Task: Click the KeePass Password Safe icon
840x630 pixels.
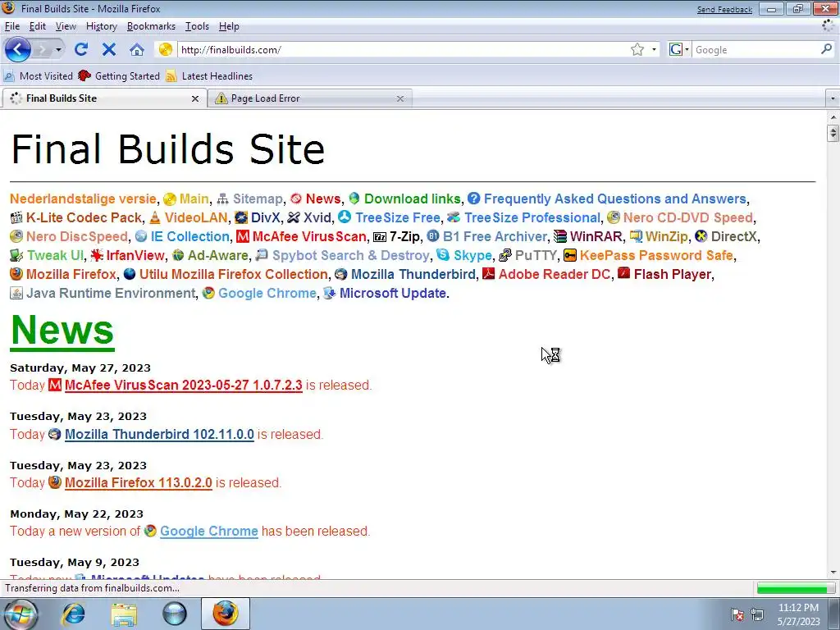Action: [570, 256]
